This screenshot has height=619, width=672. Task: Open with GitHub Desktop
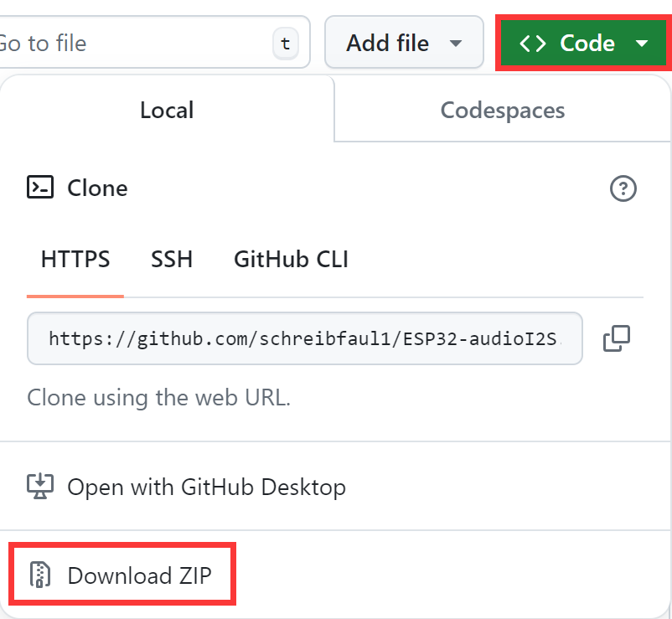(335, 487)
